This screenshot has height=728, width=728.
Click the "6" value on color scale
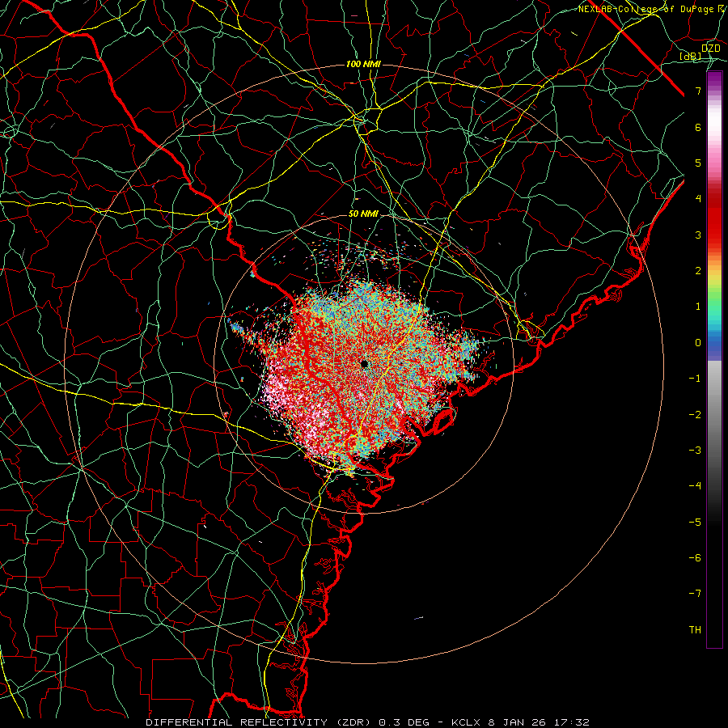pos(698,127)
